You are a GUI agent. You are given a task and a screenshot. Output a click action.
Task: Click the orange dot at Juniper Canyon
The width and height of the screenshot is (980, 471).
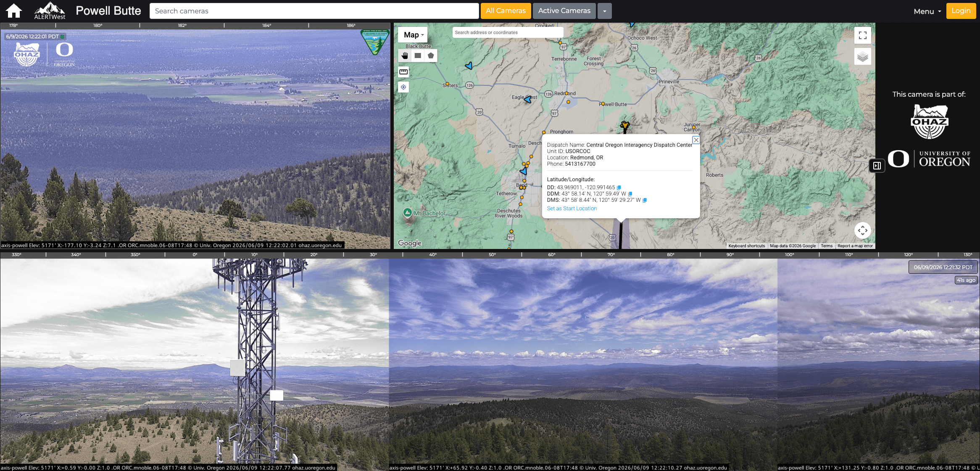tap(693, 127)
